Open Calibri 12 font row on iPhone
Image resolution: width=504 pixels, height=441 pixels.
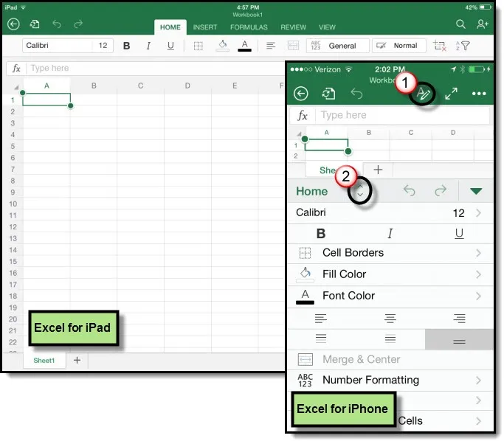(x=390, y=212)
